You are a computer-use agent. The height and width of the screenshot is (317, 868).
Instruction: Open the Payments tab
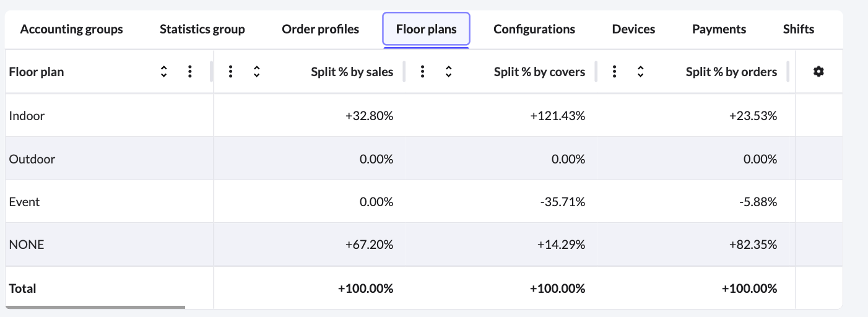719,29
